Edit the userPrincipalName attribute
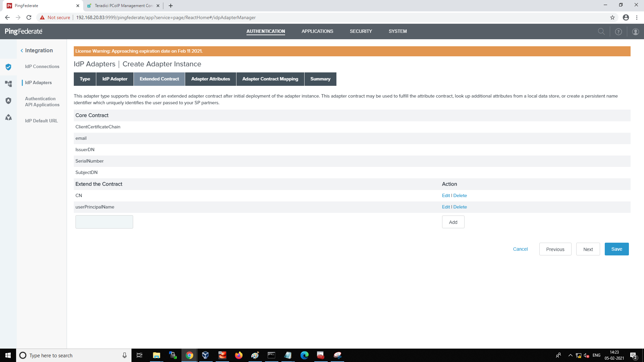 coord(446,207)
